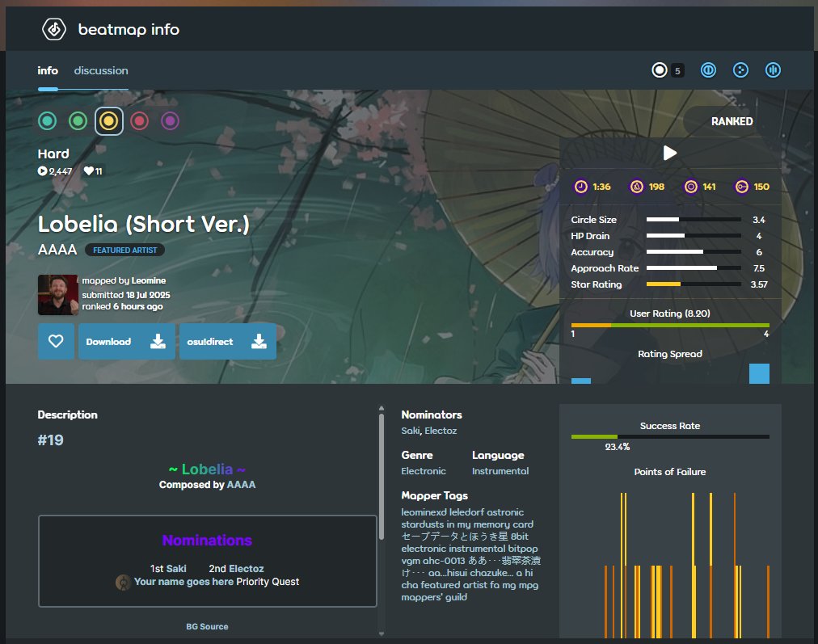The image size is (818, 644).
Task: Click the description scrollbar
Action: click(x=382, y=477)
